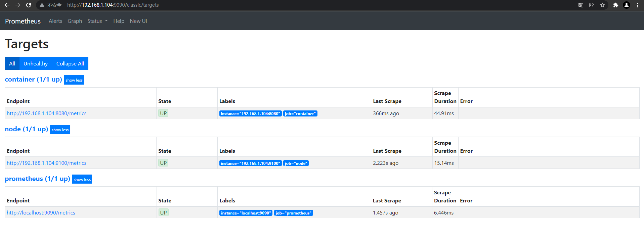Click the job="node" label badge

pos(296,163)
